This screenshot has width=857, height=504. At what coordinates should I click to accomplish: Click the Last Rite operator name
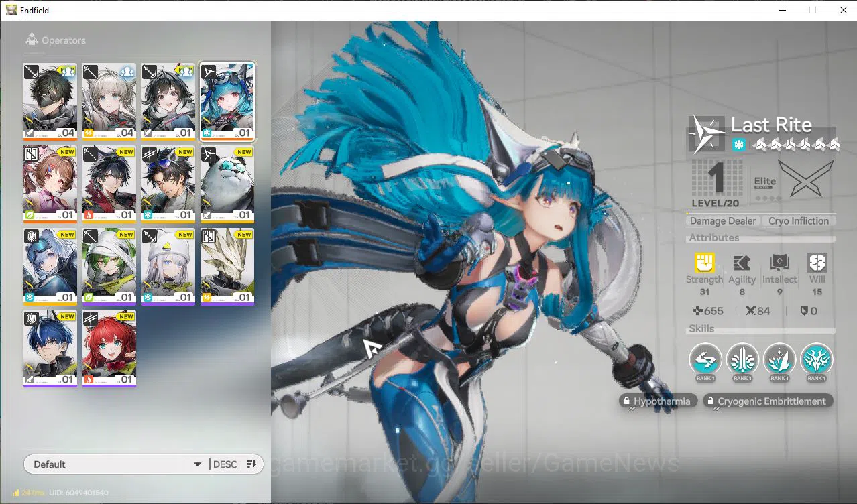coord(771,125)
